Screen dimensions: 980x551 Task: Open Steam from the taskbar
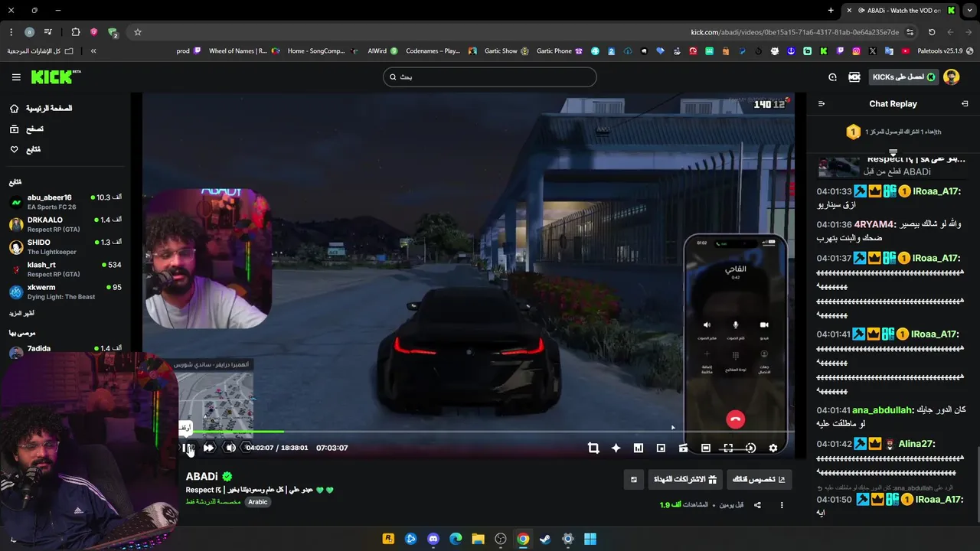tap(545, 539)
